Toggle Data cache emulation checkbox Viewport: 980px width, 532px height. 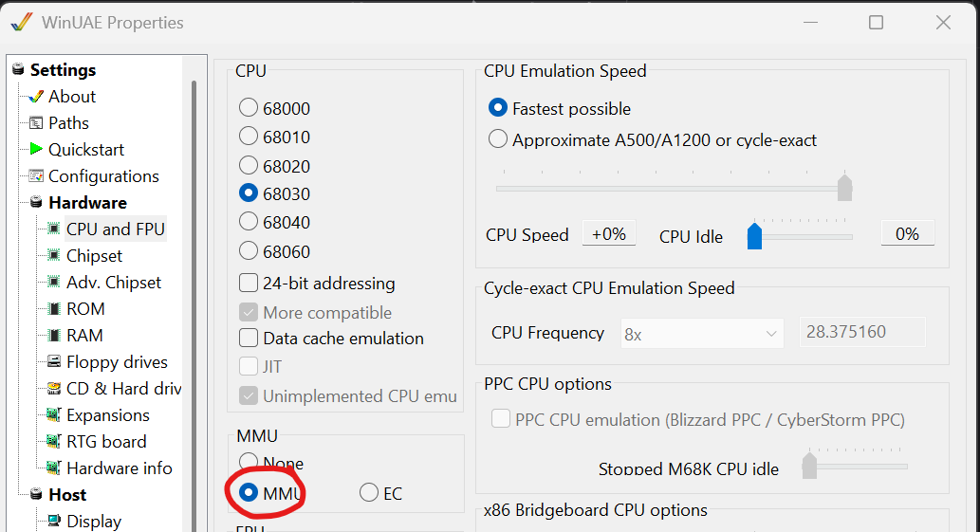click(249, 338)
